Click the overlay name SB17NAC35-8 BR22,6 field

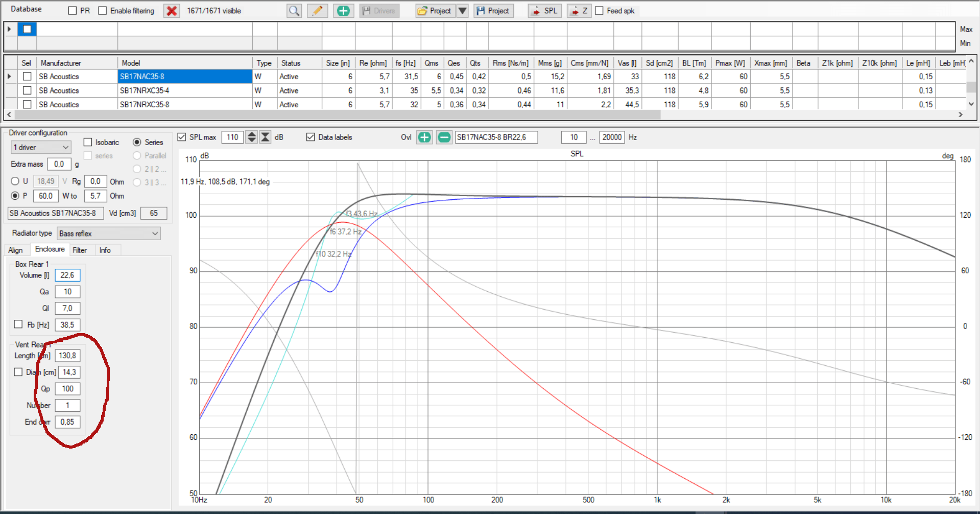tap(496, 137)
